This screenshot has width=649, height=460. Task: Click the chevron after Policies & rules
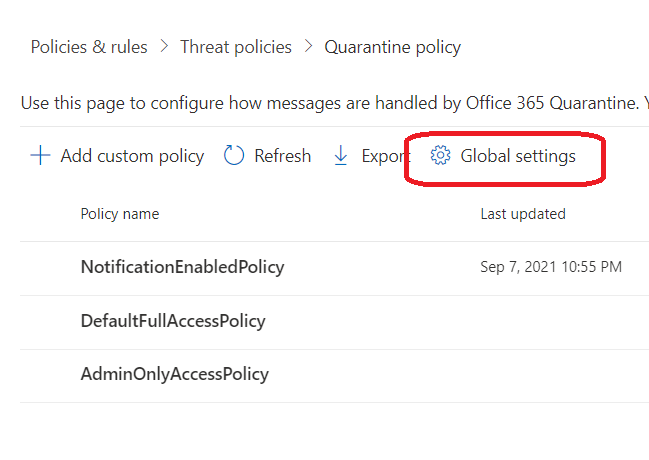pos(164,47)
